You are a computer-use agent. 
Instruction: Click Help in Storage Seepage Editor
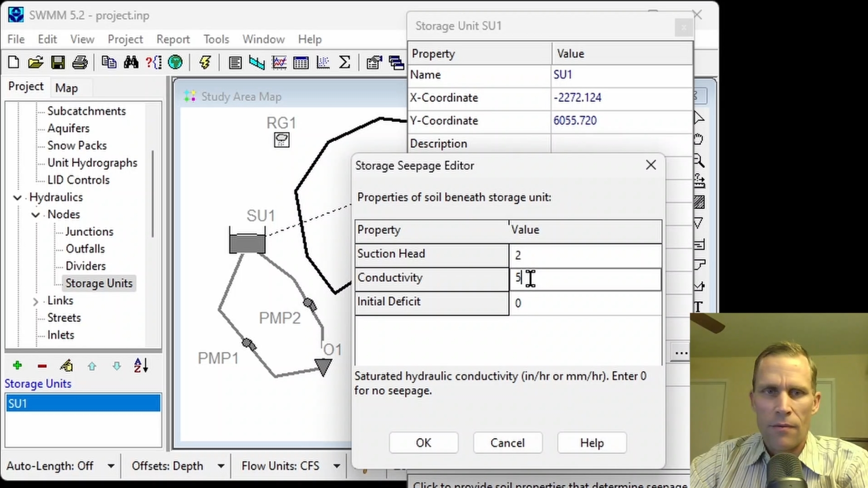coord(592,443)
